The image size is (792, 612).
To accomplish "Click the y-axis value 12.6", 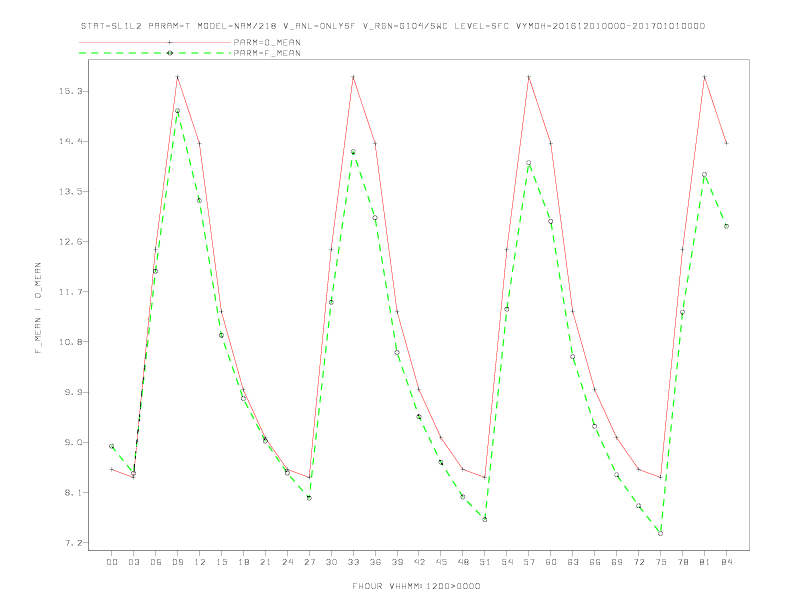I will point(71,241).
